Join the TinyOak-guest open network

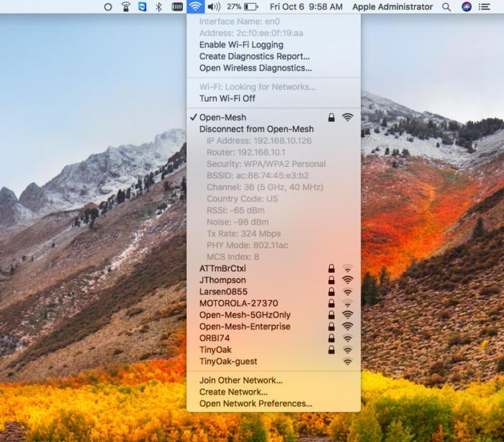[274, 361]
